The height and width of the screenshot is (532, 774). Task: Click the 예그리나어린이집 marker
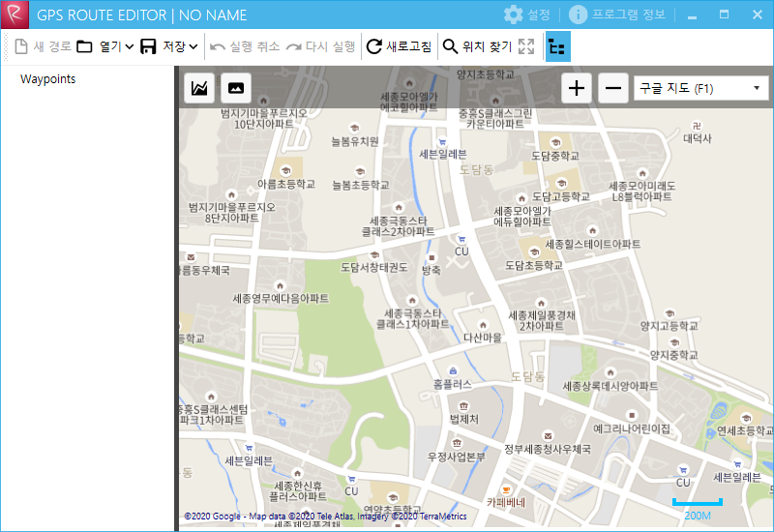pyautogui.click(x=632, y=415)
